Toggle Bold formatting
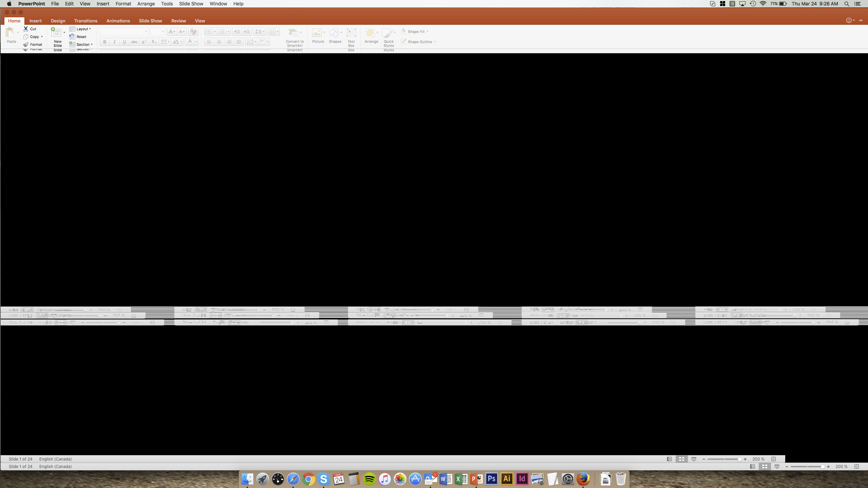The image size is (868, 488). [105, 42]
